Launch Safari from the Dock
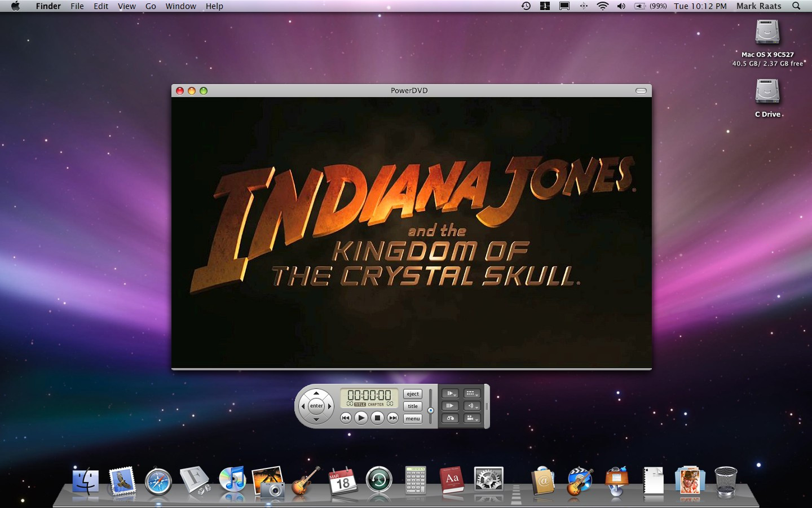The image size is (812, 508). click(x=158, y=483)
